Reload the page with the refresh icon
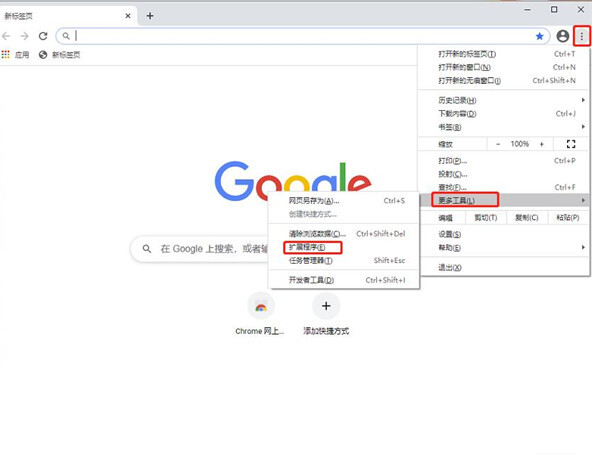This screenshot has height=455, width=592. 43,36
